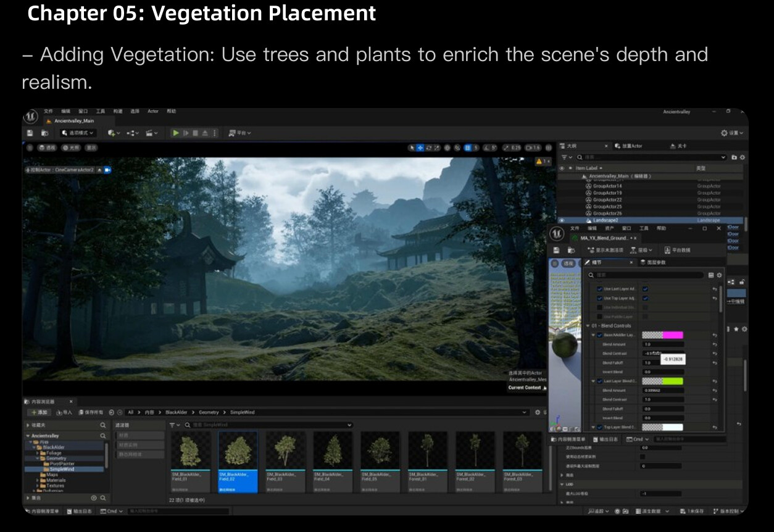774x532 pixels.
Task: Open the Actor menu in the main menu bar
Action: 152,112
